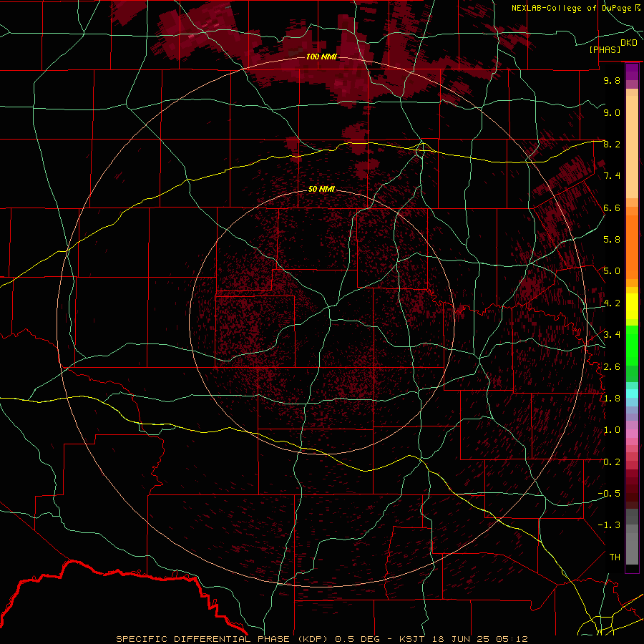Click the 8.2 value on the scale
Viewport: 644px width, 644px height.
[x=612, y=145]
